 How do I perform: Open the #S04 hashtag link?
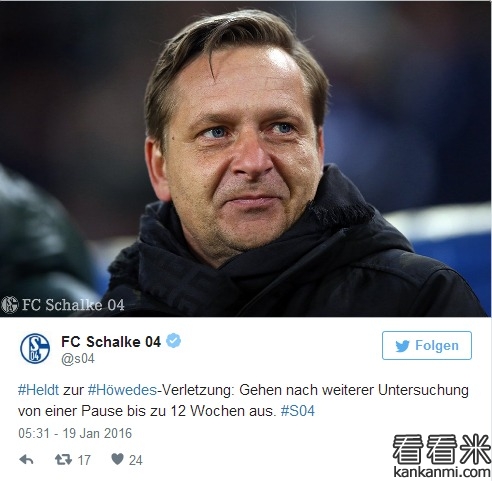[298, 411]
